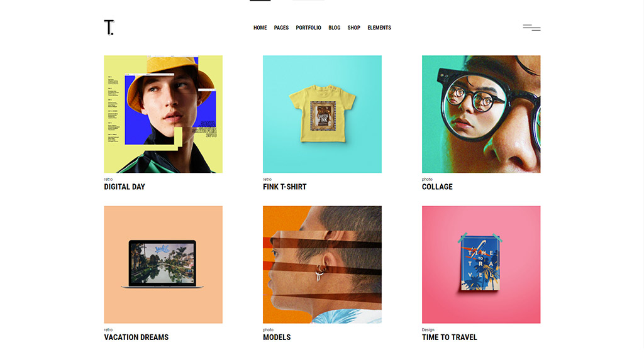This screenshot has height=357, width=644.
Task: View the Models striped portrait image
Action: pyautogui.click(x=322, y=265)
